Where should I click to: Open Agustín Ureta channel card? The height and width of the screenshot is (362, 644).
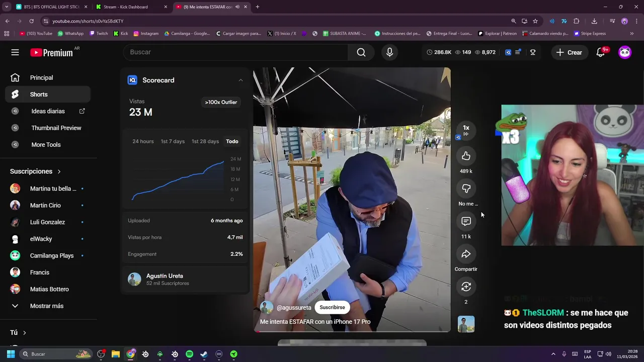point(185,280)
